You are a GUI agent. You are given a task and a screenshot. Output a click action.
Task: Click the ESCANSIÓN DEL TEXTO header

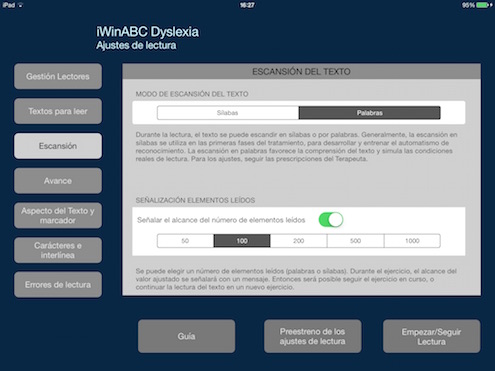[301, 72]
